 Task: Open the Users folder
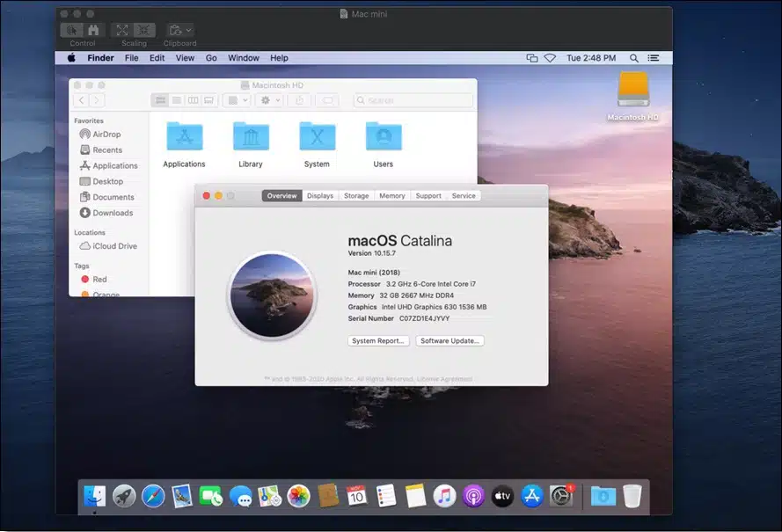click(x=384, y=136)
